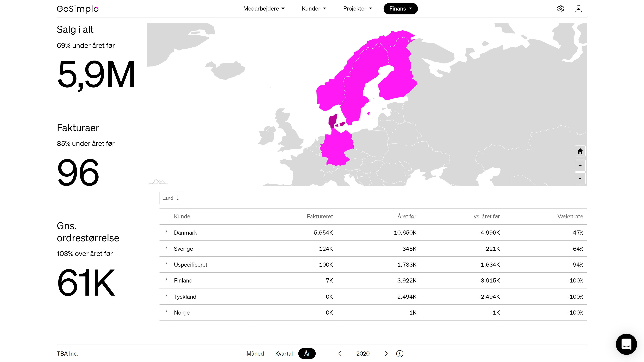Open the chat support bubble
This screenshot has width=644, height=362.
pyautogui.click(x=626, y=344)
